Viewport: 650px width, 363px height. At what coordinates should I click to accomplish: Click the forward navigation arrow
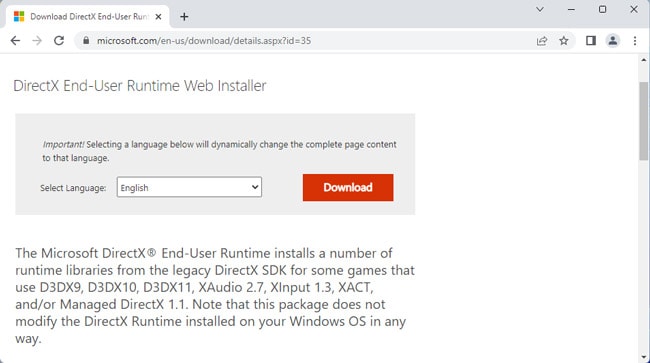pyautogui.click(x=37, y=41)
